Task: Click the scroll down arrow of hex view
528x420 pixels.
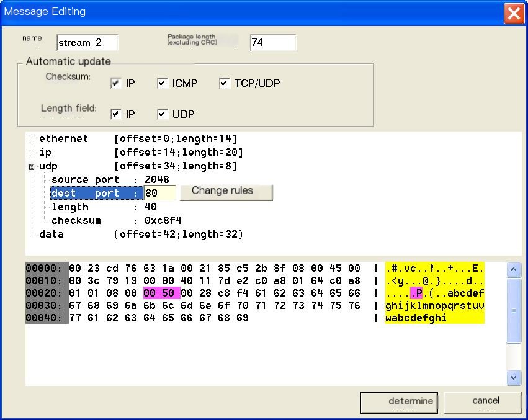Action: [514, 378]
